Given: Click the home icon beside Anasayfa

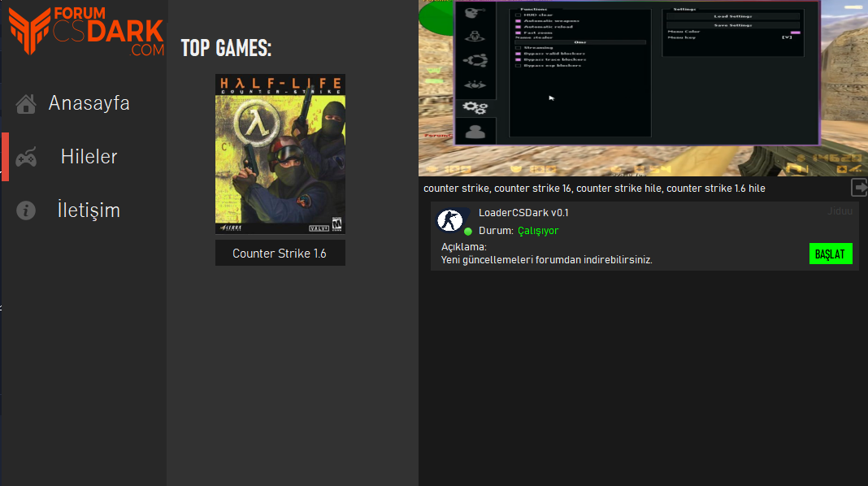Looking at the screenshot, I should [26, 103].
